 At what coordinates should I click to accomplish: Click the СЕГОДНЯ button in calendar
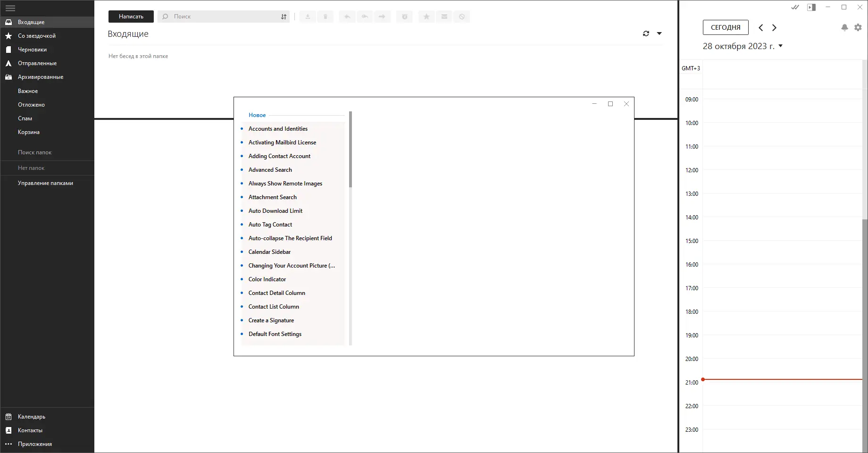tap(726, 27)
